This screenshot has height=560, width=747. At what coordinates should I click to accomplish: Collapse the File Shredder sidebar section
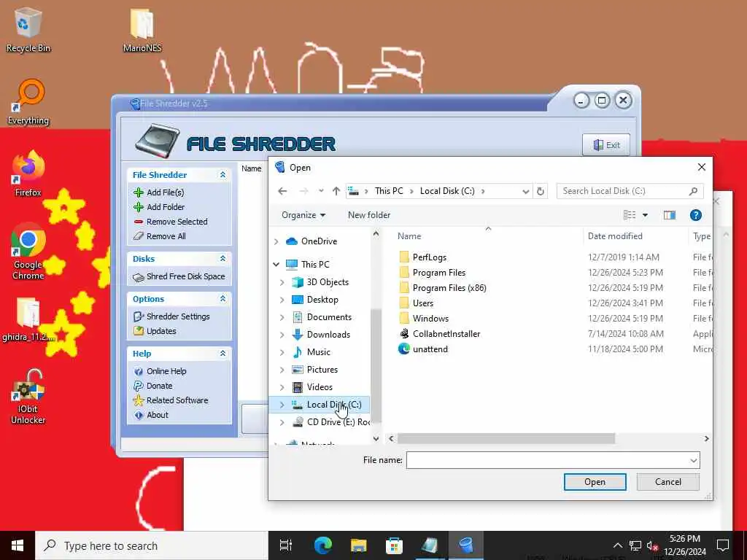pos(222,175)
